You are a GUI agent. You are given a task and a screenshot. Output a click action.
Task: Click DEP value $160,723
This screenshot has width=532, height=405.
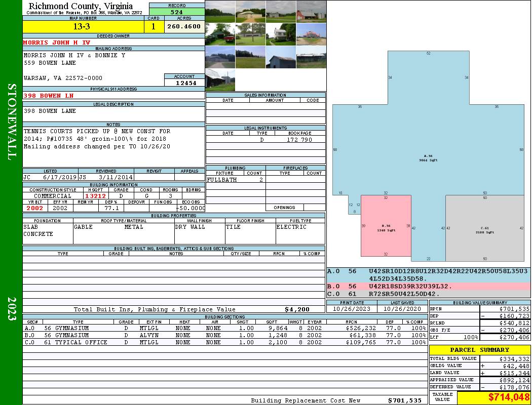514,316
